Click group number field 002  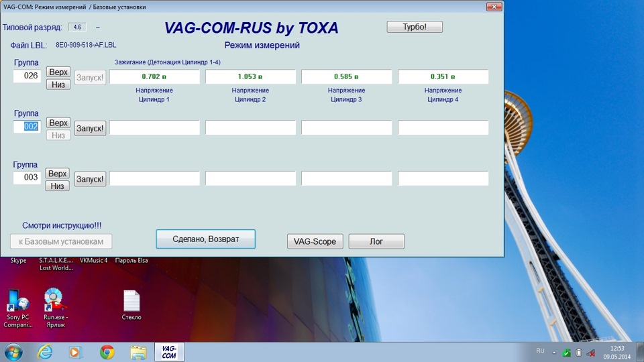point(27,127)
